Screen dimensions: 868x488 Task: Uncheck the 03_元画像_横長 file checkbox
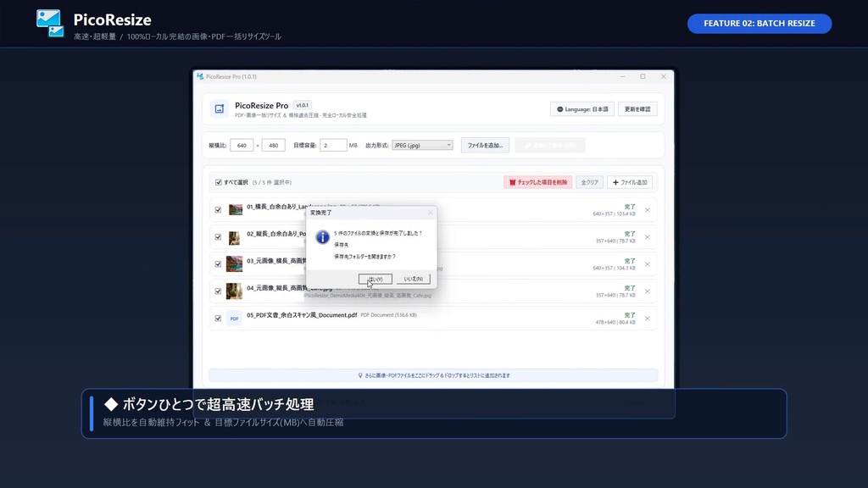coord(218,264)
